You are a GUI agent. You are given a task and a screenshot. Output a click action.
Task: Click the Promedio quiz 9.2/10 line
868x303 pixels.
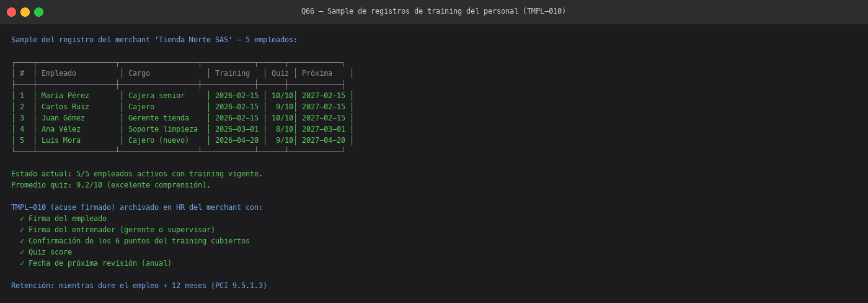(x=111, y=185)
